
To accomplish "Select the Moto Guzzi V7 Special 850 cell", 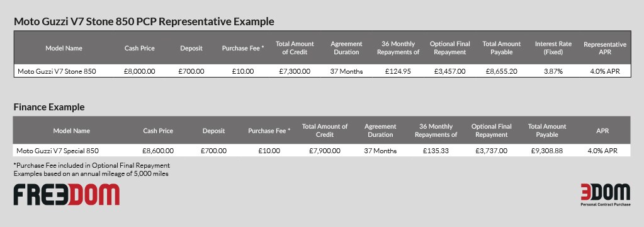I will (x=57, y=151).
